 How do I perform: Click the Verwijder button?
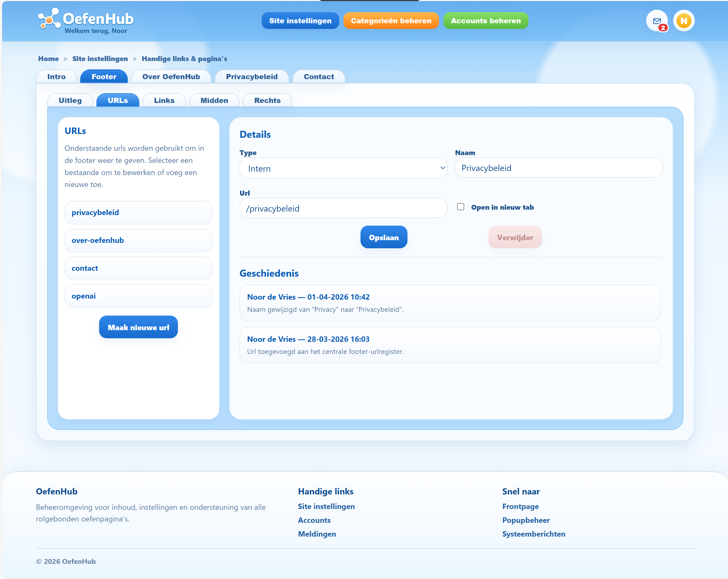click(x=515, y=237)
